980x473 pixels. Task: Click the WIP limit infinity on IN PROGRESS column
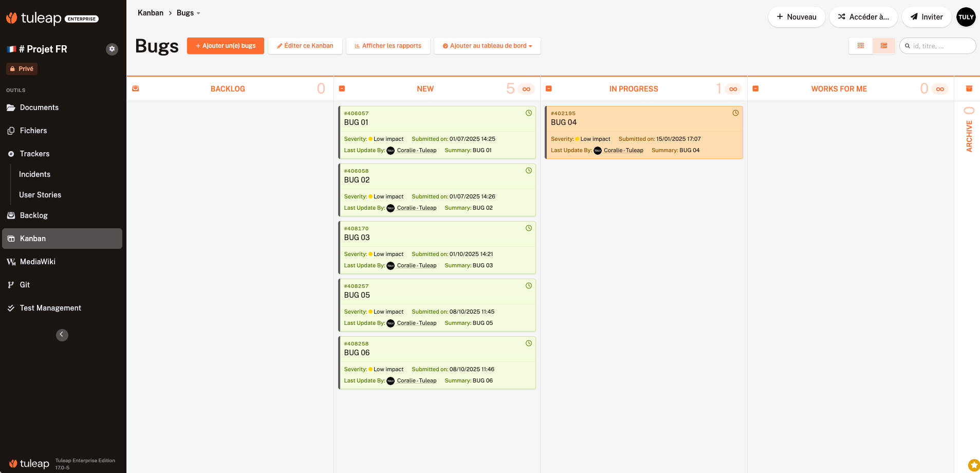tap(733, 89)
